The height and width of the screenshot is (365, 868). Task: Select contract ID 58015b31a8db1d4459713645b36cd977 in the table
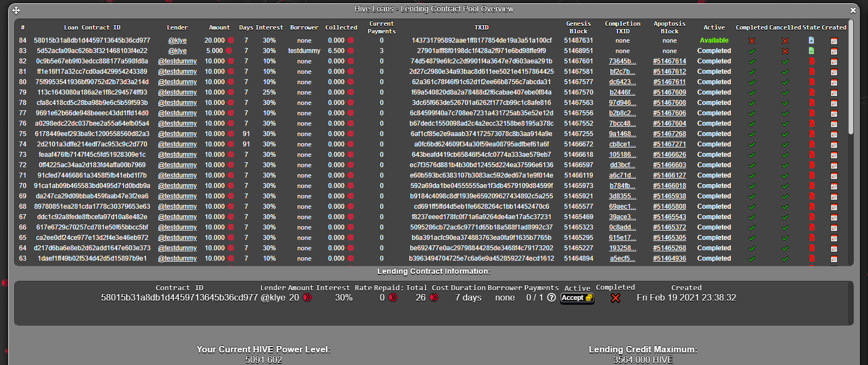point(92,40)
